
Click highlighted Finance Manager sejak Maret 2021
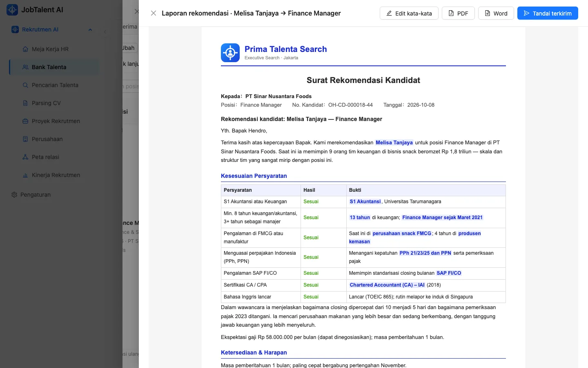(x=442, y=218)
